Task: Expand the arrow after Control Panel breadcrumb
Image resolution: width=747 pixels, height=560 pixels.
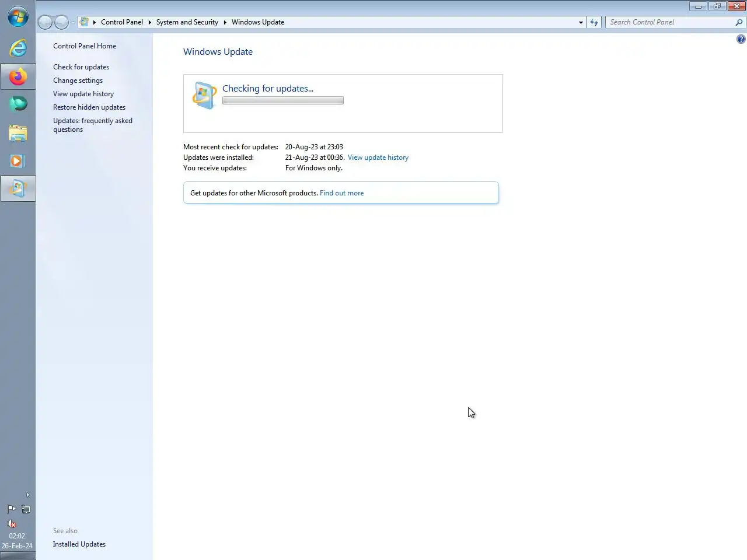Action: coord(149,22)
